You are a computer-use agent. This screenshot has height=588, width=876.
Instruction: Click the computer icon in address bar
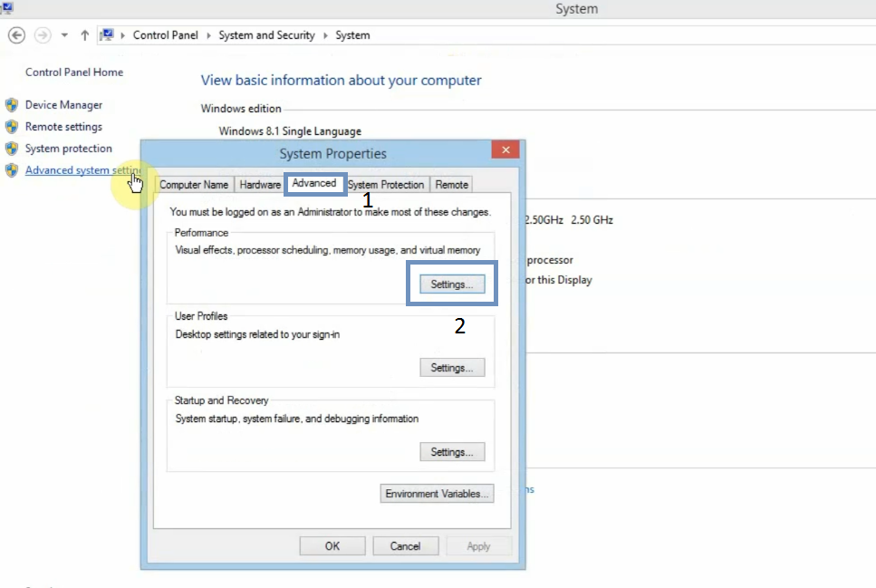point(107,35)
